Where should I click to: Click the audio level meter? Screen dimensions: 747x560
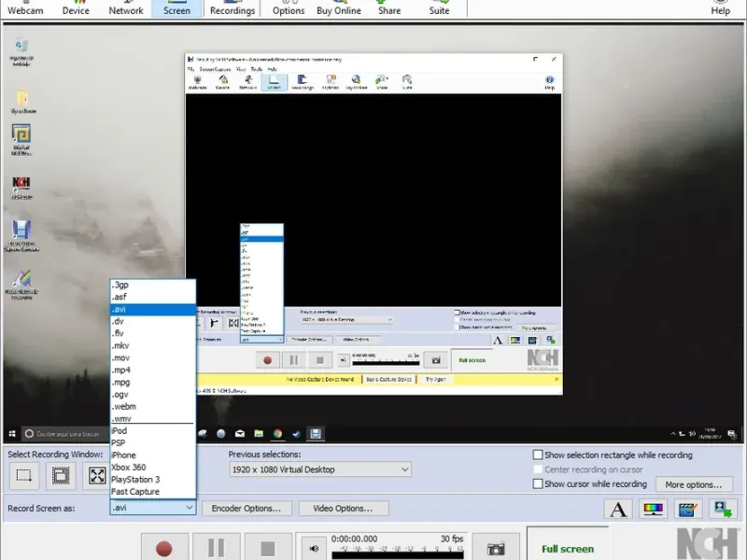[x=399, y=554]
